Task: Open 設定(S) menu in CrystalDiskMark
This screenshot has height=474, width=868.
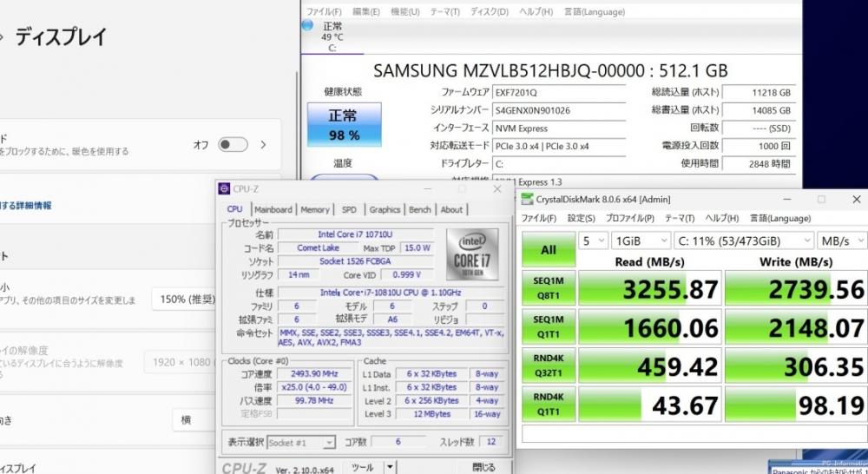Action: coord(582,218)
